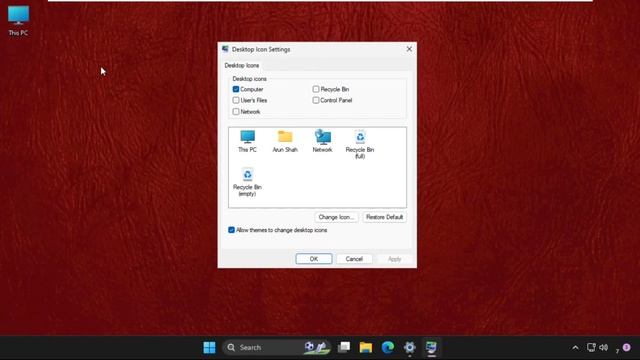Image resolution: width=640 pixels, height=360 pixels.
Task: Click Cancel in the dialog
Action: pos(354,259)
